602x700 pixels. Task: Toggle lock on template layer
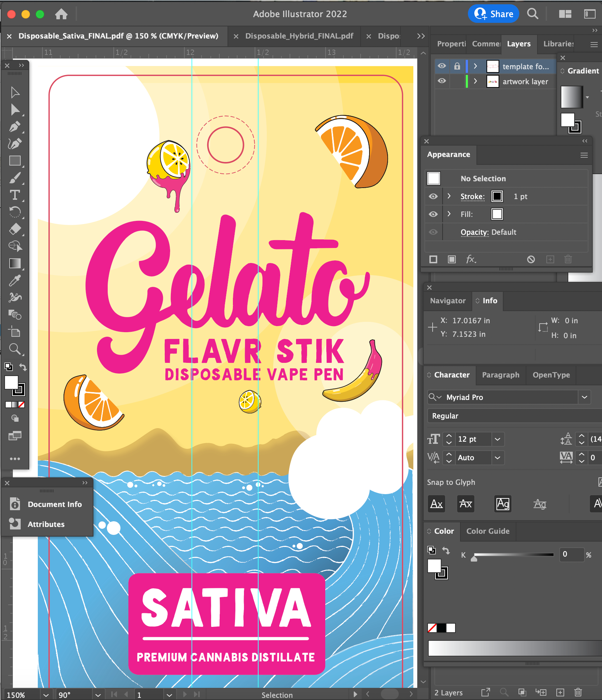[457, 66]
